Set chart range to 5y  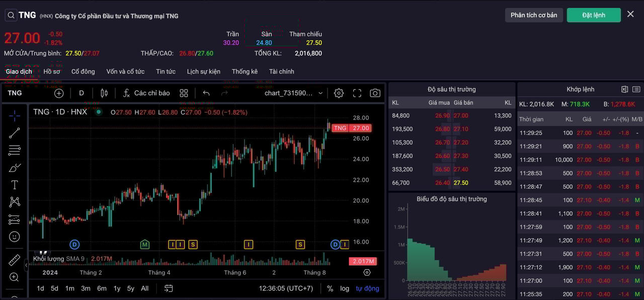click(131, 288)
